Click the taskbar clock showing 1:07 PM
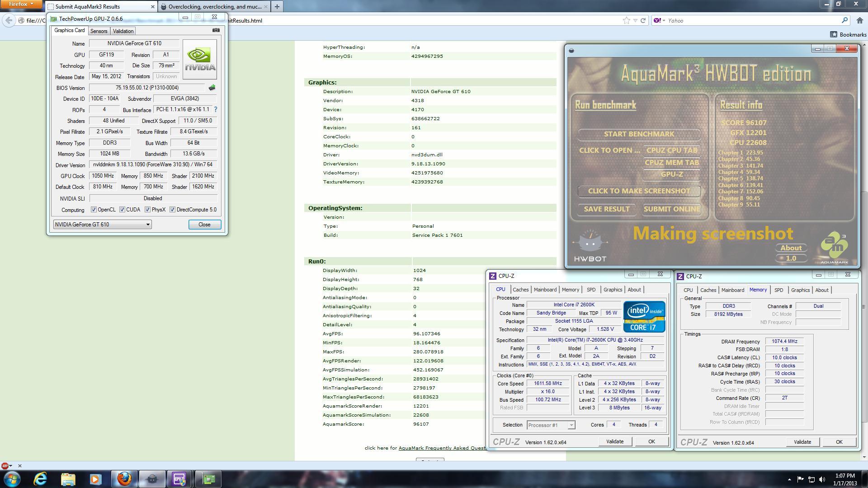Image resolution: width=868 pixels, height=488 pixels. [x=845, y=479]
